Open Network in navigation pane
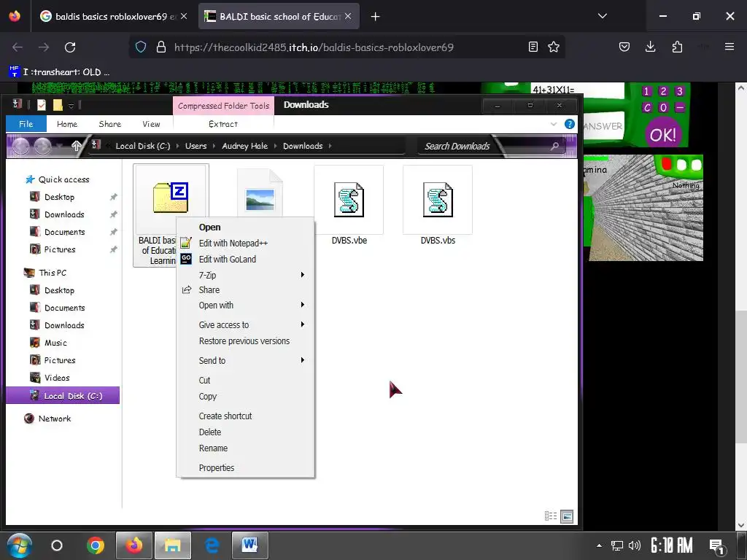The image size is (747, 560). coord(54,419)
